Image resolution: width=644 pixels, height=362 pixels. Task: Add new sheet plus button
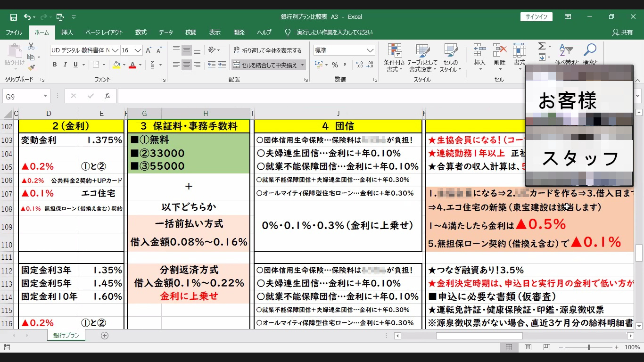click(105, 336)
